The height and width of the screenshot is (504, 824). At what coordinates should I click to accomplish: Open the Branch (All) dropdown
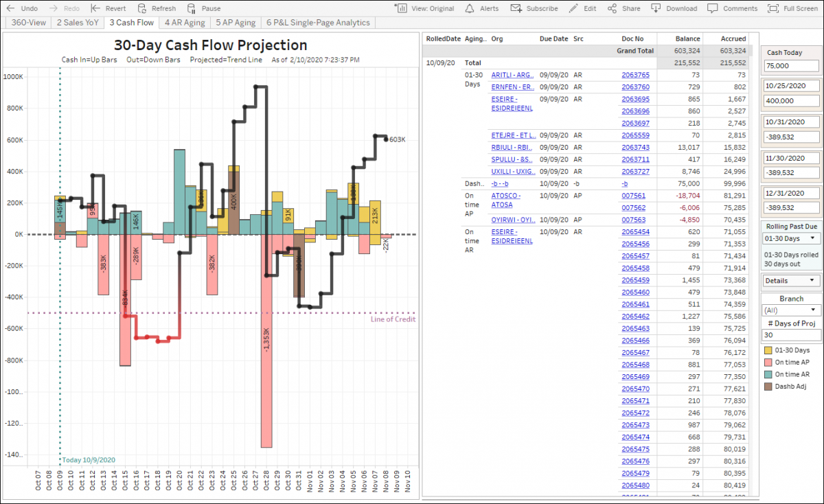pos(790,310)
